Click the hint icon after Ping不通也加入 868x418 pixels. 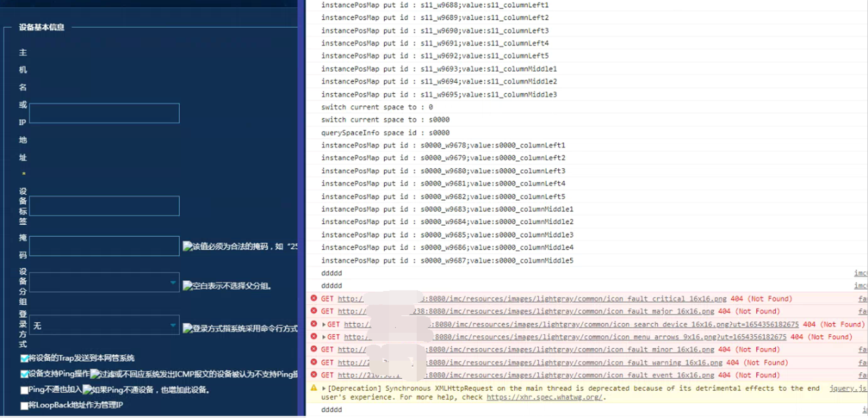(x=87, y=390)
